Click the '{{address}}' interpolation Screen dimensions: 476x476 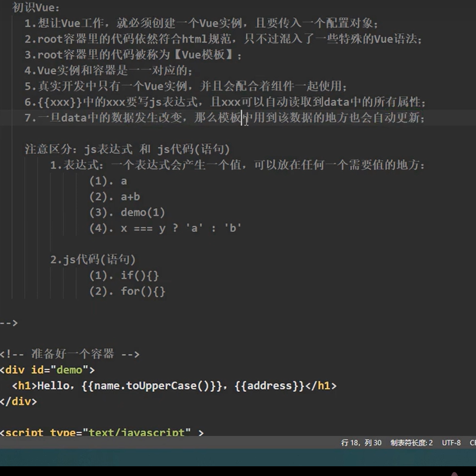point(270,385)
